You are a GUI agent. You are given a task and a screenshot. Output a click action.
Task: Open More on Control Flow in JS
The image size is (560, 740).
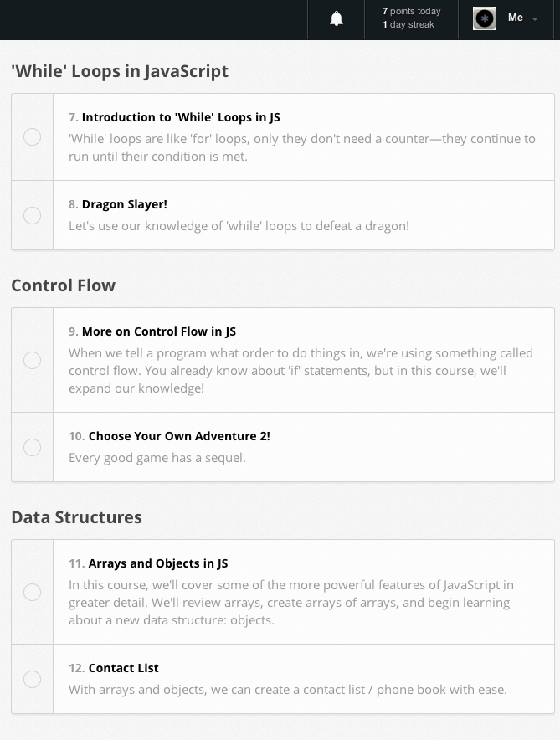(x=159, y=331)
